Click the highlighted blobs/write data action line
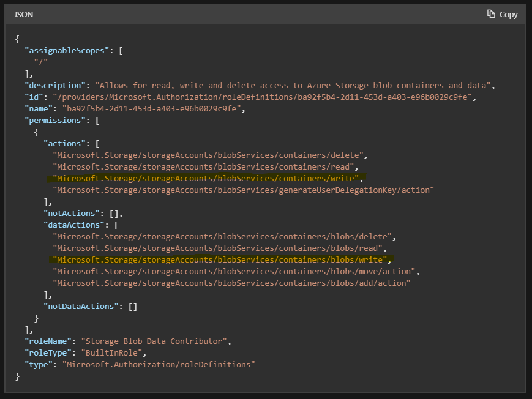 (x=220, y=260)
